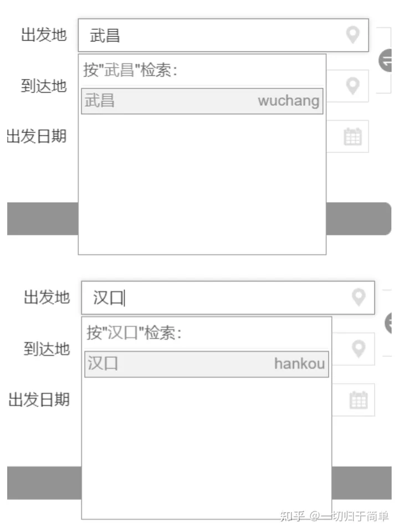
Task: Click the location pin icon in the 汉口 departure field
Action: 359,298
